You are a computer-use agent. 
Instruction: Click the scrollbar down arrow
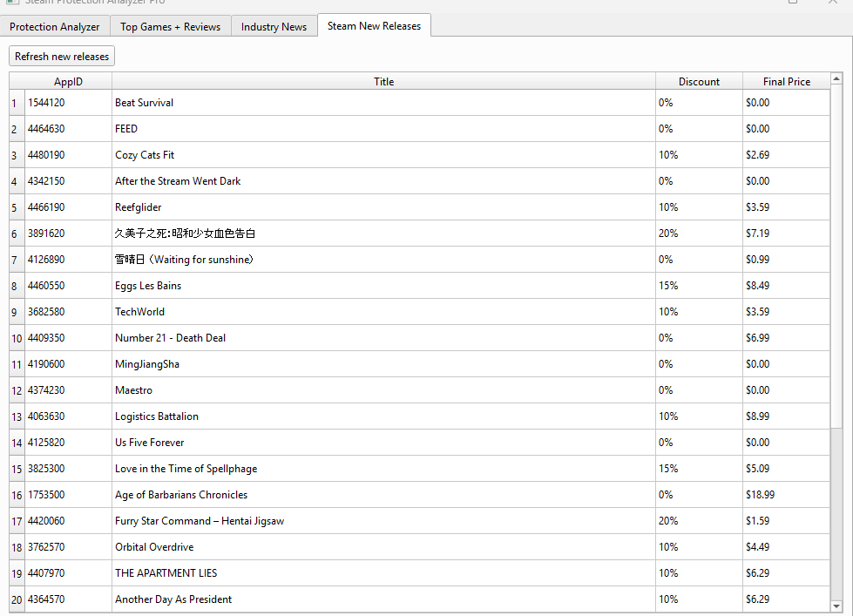[836, 606]
